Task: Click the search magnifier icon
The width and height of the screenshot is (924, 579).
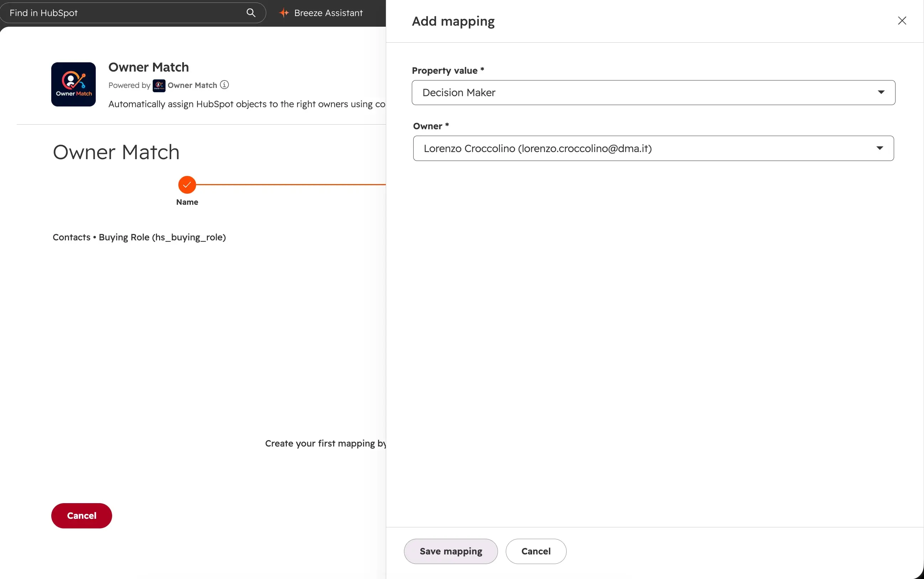Action: (251, 12)
